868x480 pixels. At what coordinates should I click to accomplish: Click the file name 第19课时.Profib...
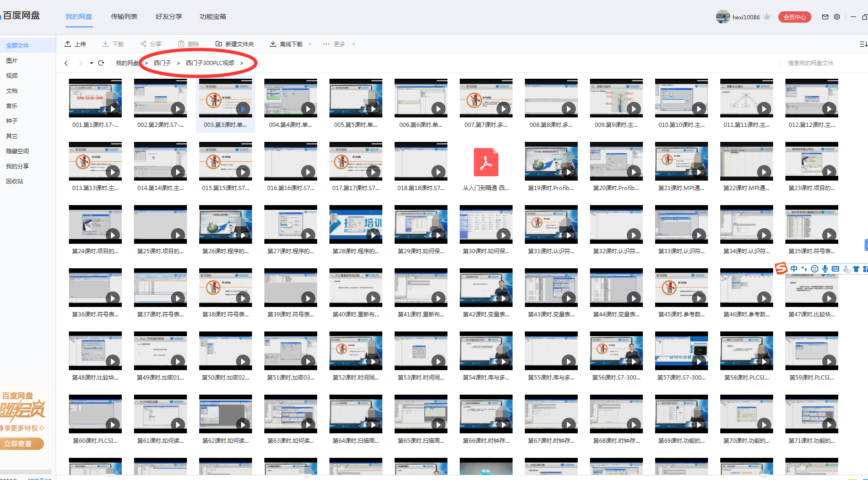point(551,188)
